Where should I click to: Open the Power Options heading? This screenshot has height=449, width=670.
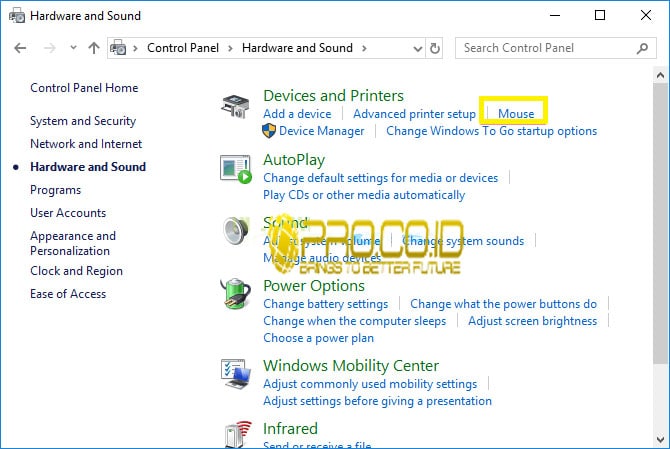314,286
